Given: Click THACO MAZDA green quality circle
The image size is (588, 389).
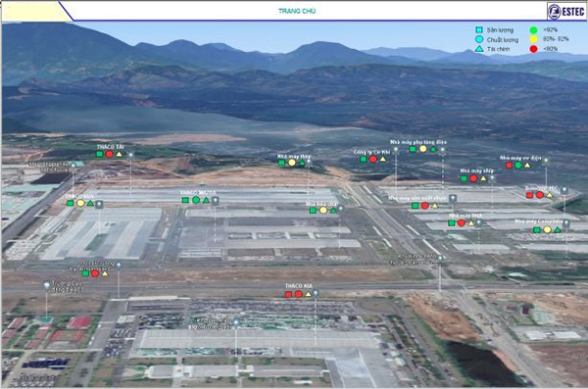Looking at the screenshot, I should 196,200.
